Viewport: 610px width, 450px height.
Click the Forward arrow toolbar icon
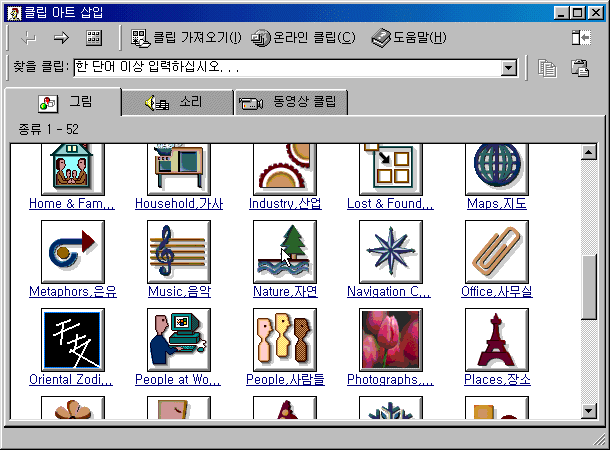61,38
